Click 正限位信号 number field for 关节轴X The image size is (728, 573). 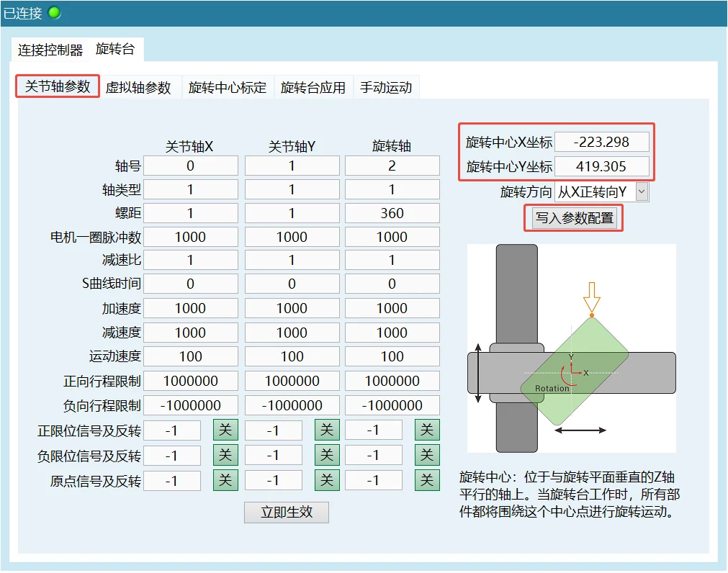pyautogui.click(x=172, y=430)
